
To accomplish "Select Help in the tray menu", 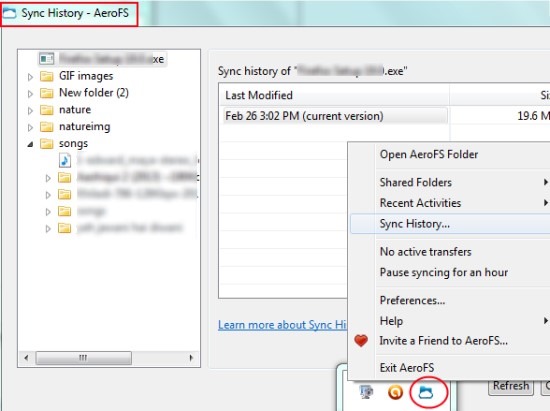I will pos(391,321).
